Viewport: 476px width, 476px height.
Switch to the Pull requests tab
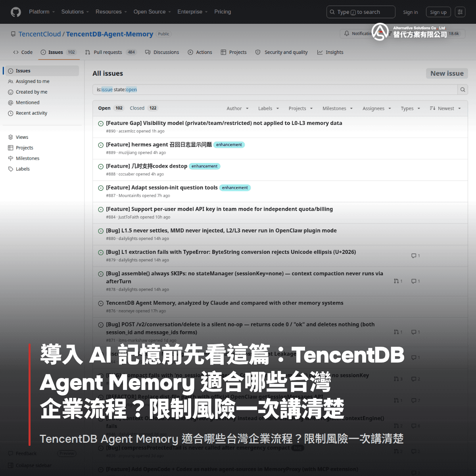point(111,52)
